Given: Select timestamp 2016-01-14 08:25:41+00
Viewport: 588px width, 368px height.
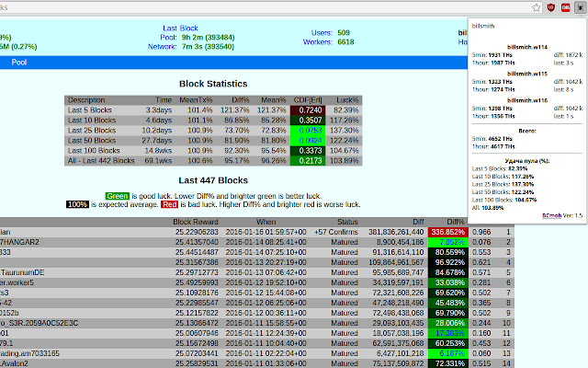Looking at the screenshot, I should [x=266, y=242].
